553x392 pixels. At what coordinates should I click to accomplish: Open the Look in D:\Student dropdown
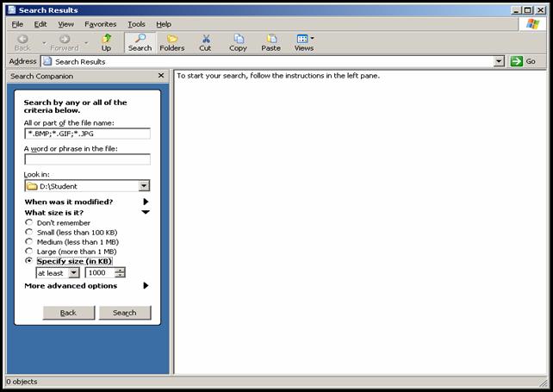point(144,186)
